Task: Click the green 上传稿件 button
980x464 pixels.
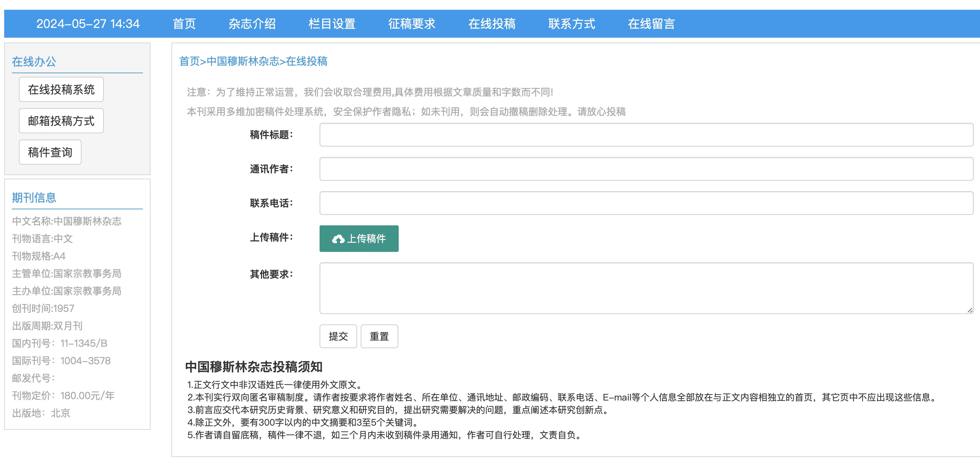Action: point(359,239)
